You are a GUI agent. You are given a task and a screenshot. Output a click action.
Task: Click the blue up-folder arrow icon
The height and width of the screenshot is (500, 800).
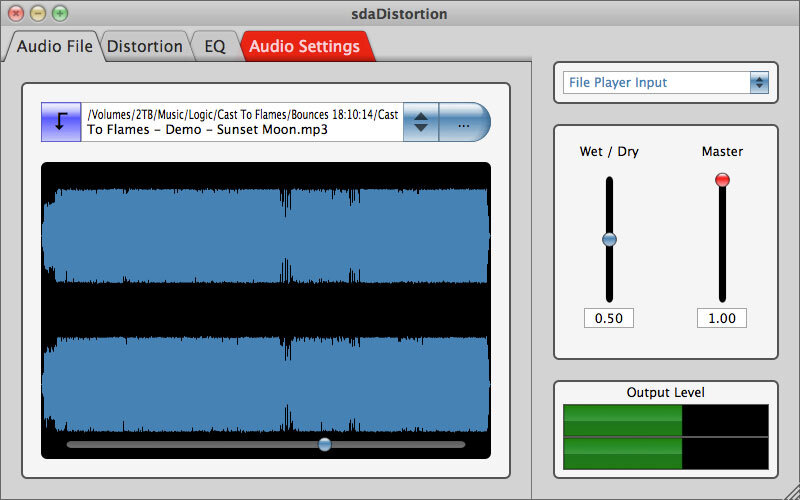point(61,122)
